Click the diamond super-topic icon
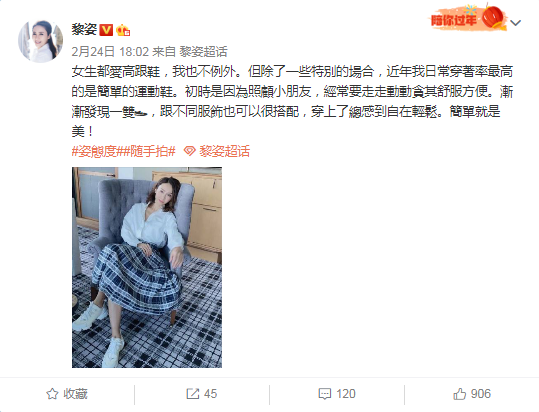This screenshot has height=412, width=539. pos(189,151)
